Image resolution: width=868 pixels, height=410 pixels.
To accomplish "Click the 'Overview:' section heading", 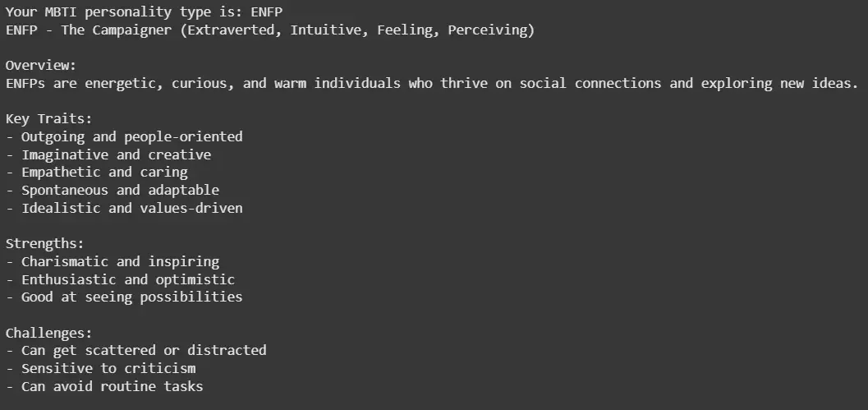I will click(x=41, y=66).
